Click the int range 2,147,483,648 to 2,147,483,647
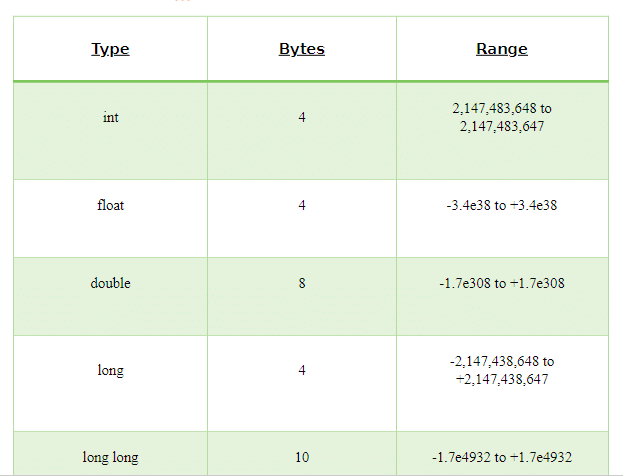This screenshot has height=476, width=623. pyautogui.click(x=502, y=117)
